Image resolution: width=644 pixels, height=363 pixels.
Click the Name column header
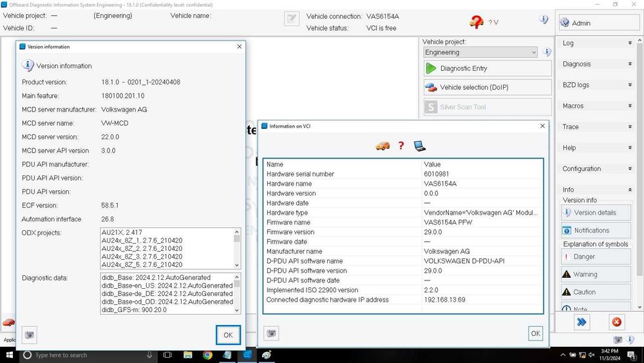tap(275, 164)
